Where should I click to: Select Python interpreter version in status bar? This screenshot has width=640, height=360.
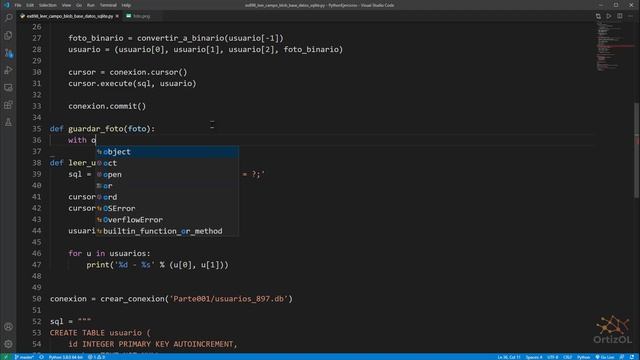tap(66, 357)
